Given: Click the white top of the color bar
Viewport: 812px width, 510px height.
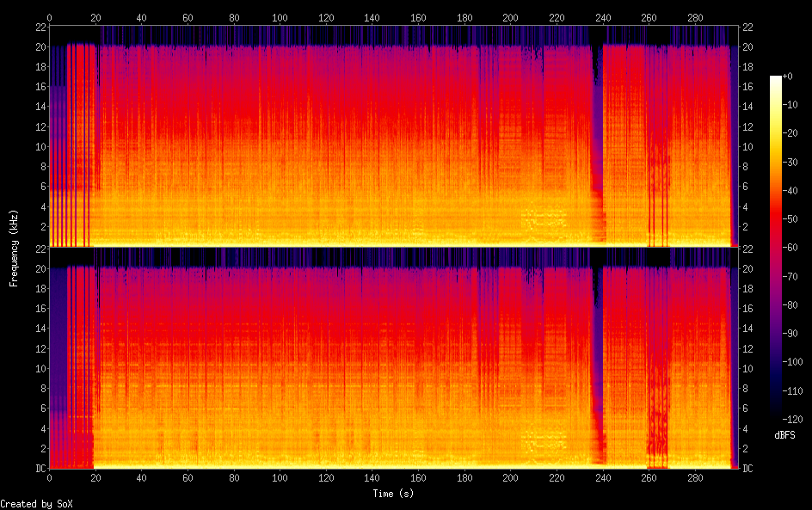Looking at the screenshot, I should tap(776, 79).
